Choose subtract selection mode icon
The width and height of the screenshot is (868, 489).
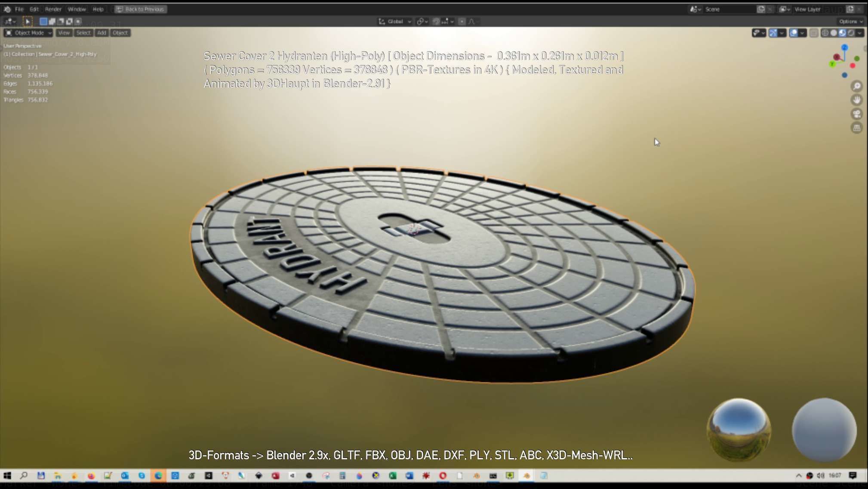click(61, 21)
